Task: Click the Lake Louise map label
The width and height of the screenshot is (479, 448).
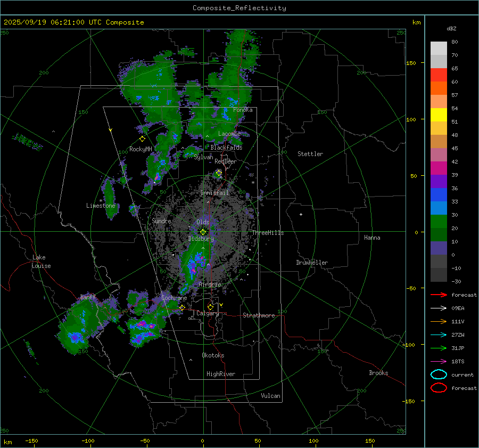Action: (41, 262)
